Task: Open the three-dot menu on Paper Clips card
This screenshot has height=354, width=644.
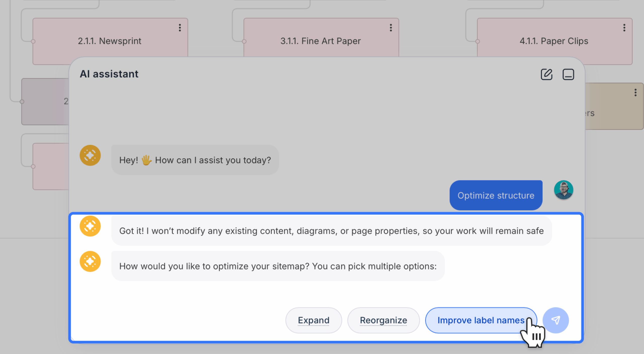Action: click(624, 28)
